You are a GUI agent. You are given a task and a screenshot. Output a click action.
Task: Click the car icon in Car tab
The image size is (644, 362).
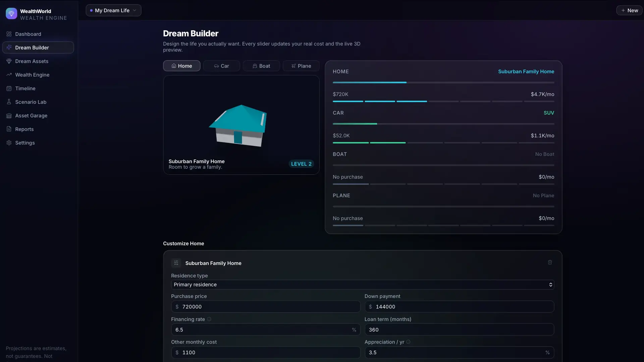(x=216, y=66)
